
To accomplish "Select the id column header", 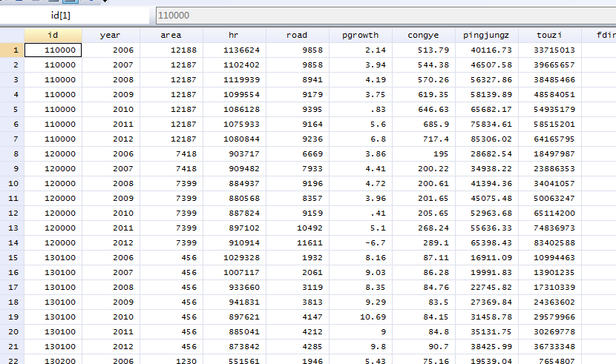I will (53, 36).
